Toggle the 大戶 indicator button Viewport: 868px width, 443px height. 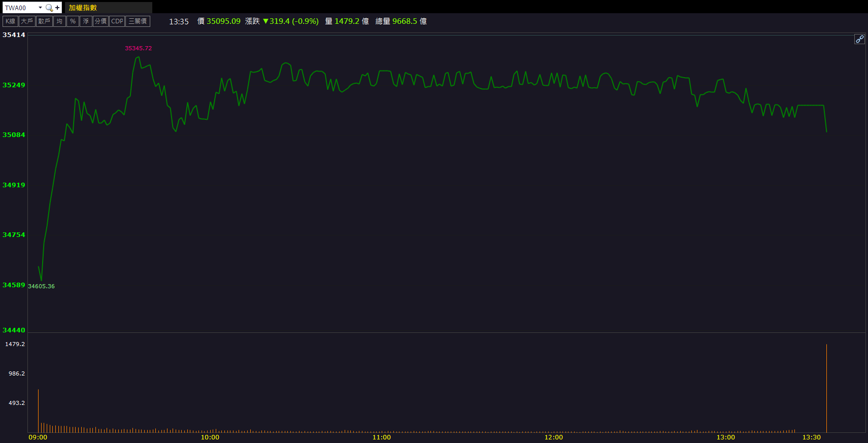click(x=27, y=21)
